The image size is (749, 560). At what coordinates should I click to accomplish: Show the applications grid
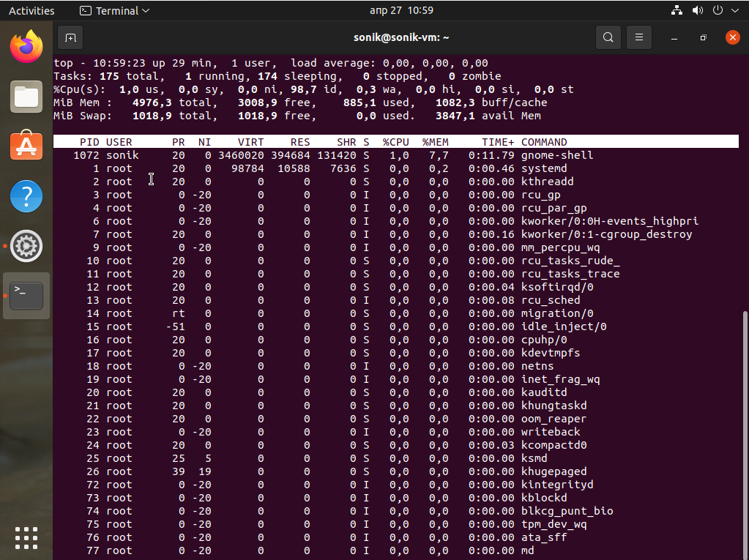point(26,537)
